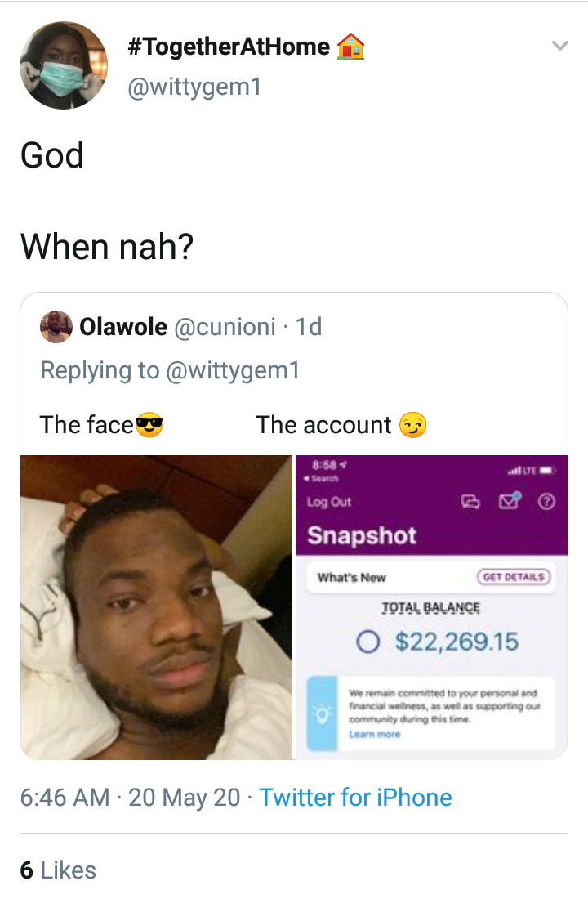Tap the lightbulb tip icon
588x899 pixels.
(323, 713)
